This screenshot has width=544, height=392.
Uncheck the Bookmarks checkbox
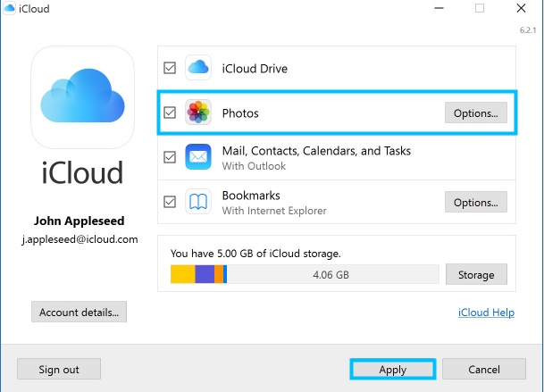coord(170,202)
